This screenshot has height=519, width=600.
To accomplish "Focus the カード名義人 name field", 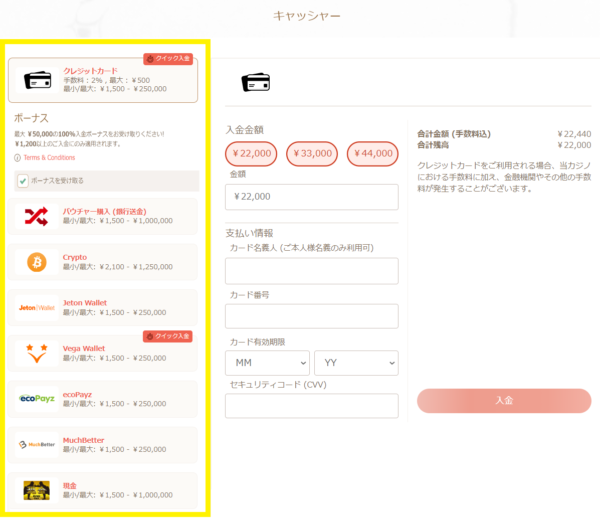I will (x=311, y=271).
